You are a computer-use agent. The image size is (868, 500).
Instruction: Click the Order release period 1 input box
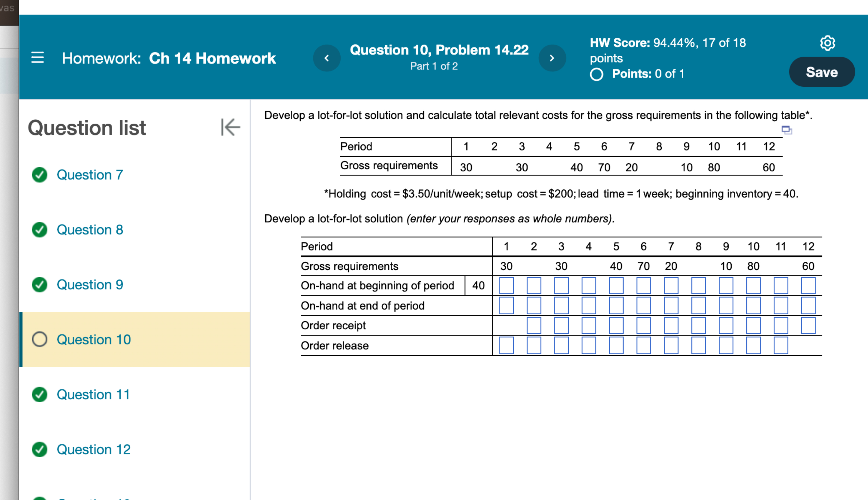click(x=507, y=346)
